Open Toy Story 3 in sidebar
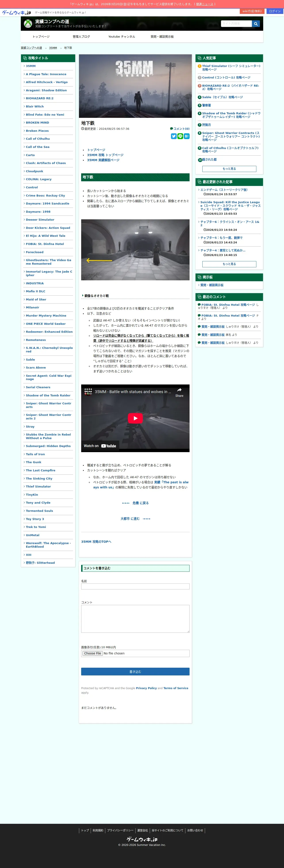This screenshot has height=868, width=284. pos(35,519)
